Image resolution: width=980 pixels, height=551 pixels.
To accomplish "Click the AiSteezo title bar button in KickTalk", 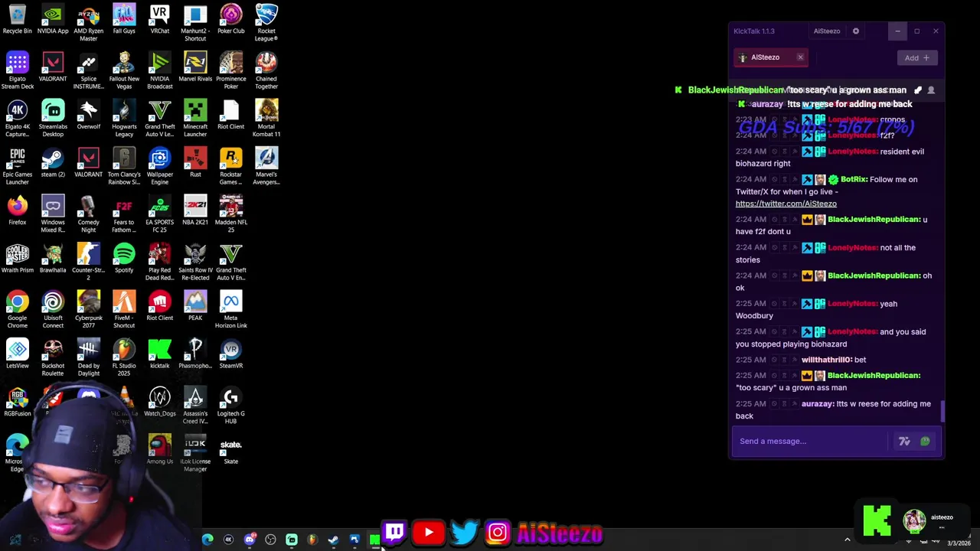I will tap(826, 31).
